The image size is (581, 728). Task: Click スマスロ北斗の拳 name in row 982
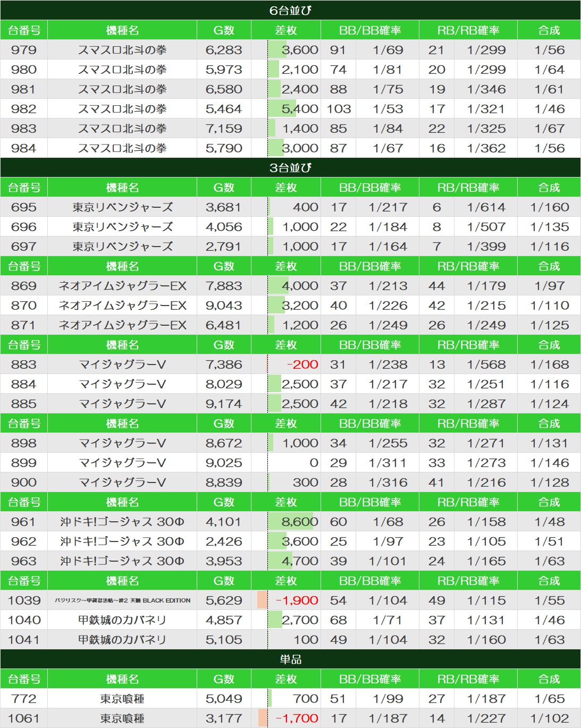[122, 109]
